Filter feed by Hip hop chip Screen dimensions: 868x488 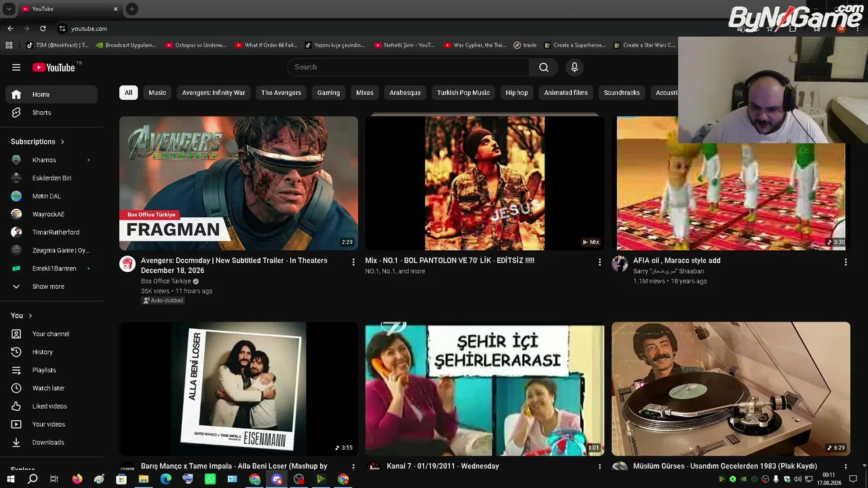pos(517,93)
